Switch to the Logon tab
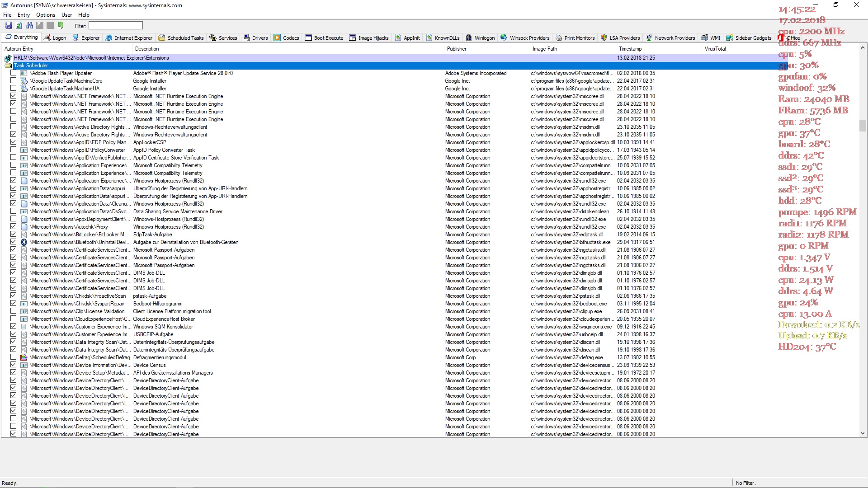Viewport: 868px width, 488px height. 55,38
